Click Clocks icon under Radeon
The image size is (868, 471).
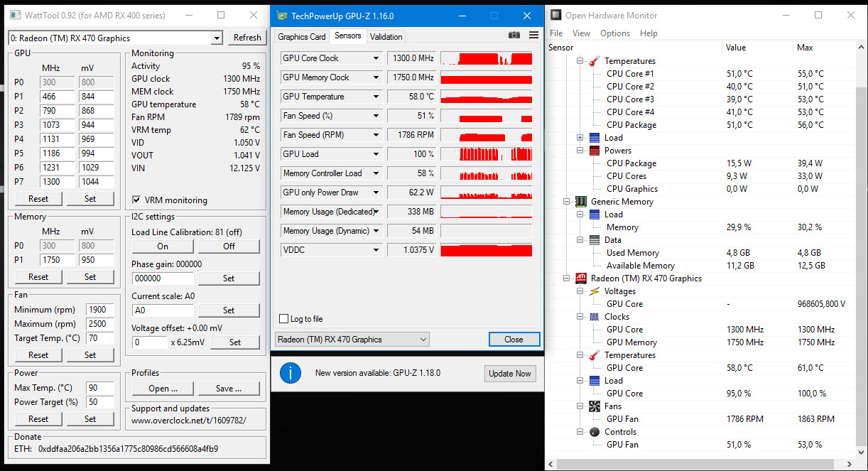point(594,317)
